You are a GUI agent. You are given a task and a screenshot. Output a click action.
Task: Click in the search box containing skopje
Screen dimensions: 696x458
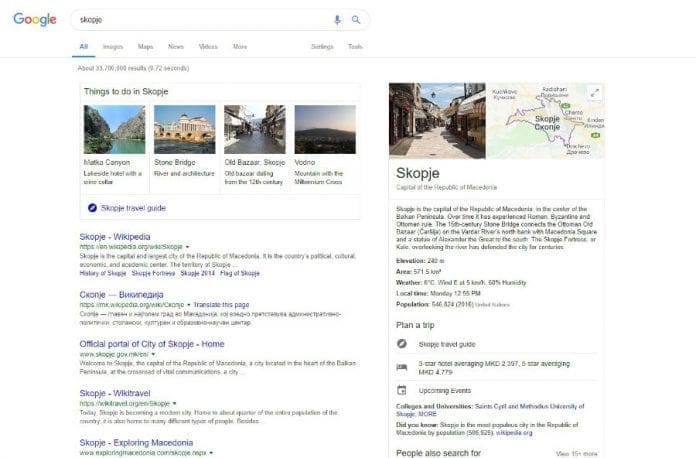(200, 20)
